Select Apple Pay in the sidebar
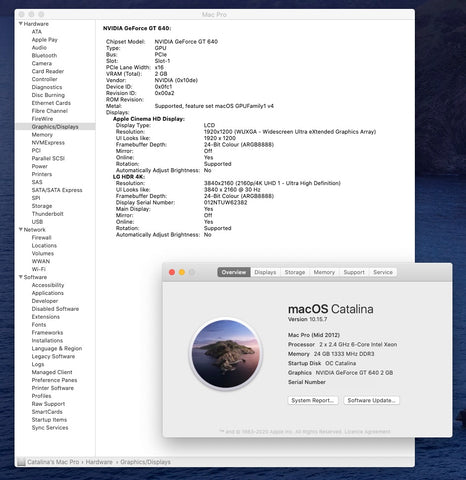The height and width of the screenshot is (480, 466). [x=45, y=40]
